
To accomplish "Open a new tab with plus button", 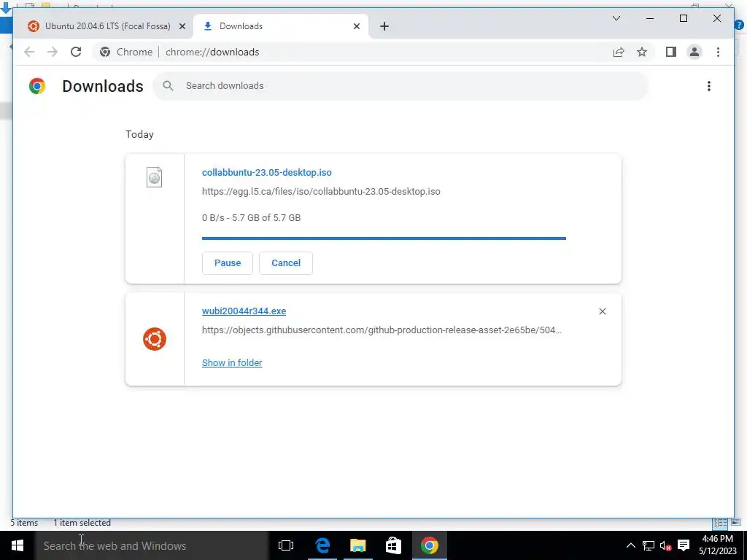I will [384, 26].
